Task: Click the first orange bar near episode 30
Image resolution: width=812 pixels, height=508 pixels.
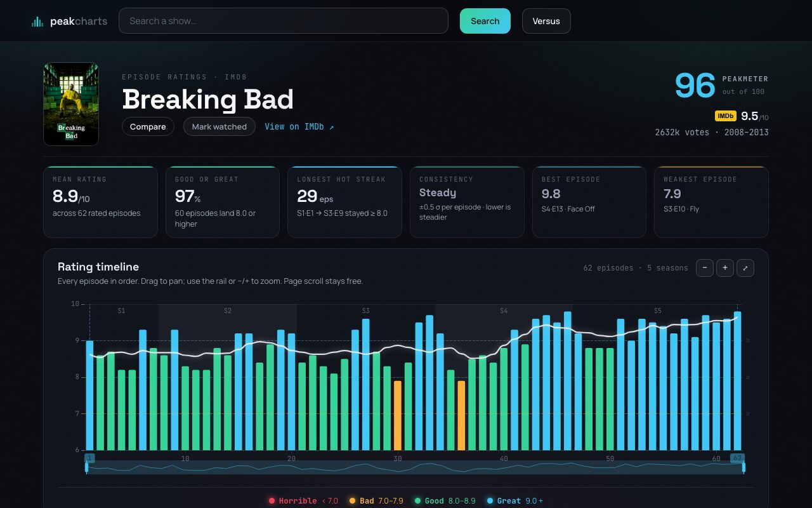Action: (398, 416)
